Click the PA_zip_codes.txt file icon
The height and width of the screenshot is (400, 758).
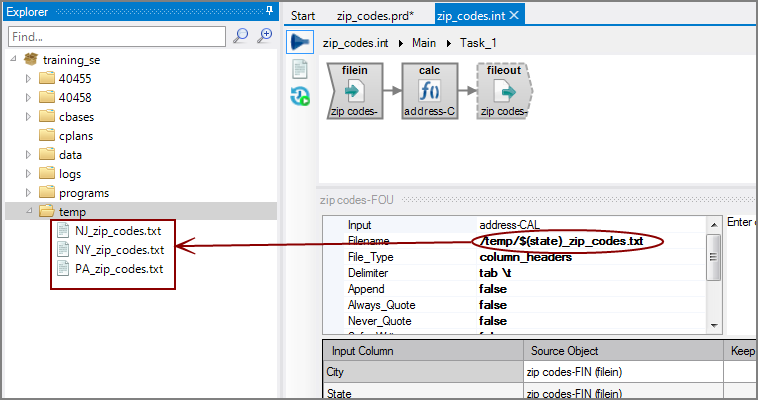(x=63, y=268)
